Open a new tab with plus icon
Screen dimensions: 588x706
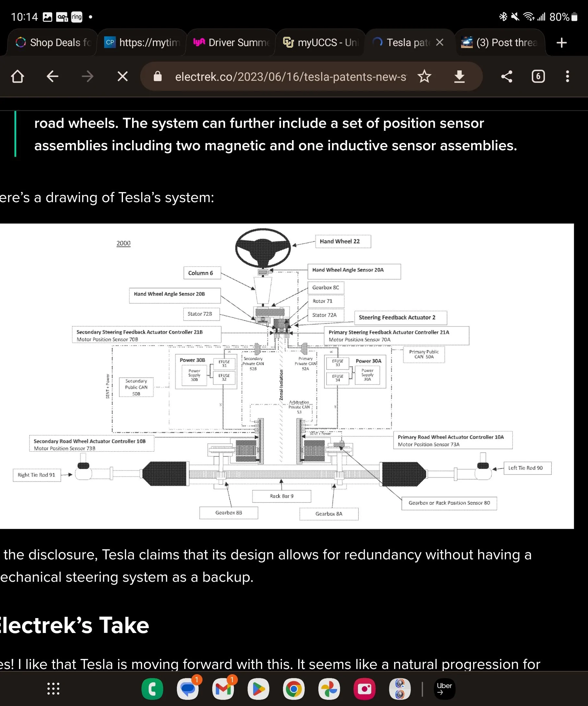click(x=561, y=43)
